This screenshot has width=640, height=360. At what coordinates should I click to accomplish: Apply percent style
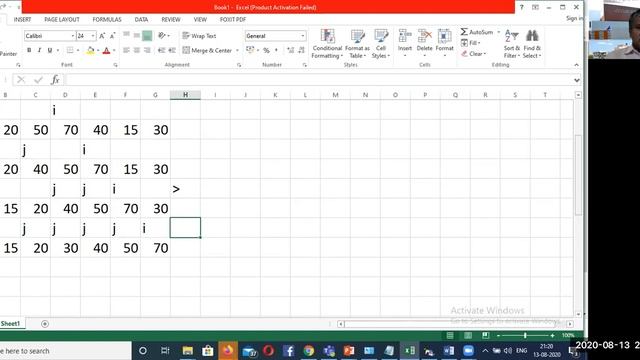(266, 50)
